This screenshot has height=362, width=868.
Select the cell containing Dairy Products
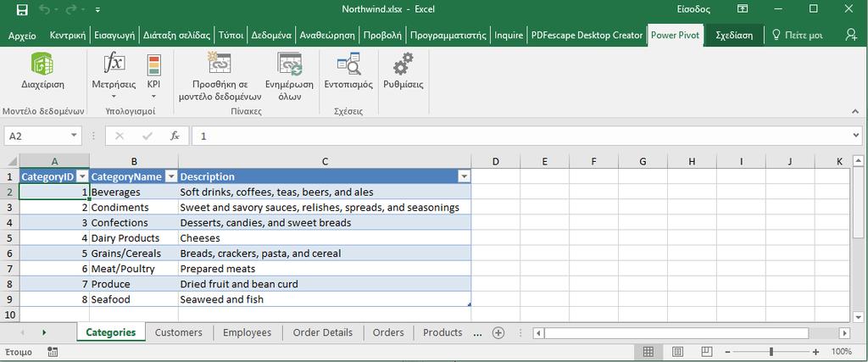134,238
